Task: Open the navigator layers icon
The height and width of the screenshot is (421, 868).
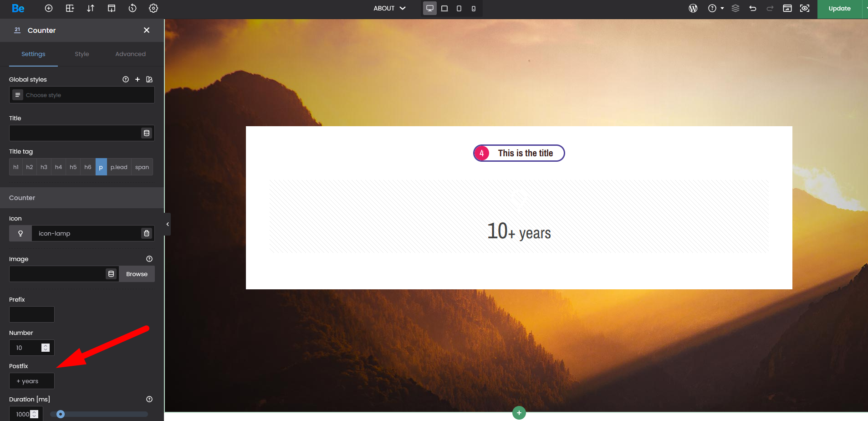Action: [735, 8]
